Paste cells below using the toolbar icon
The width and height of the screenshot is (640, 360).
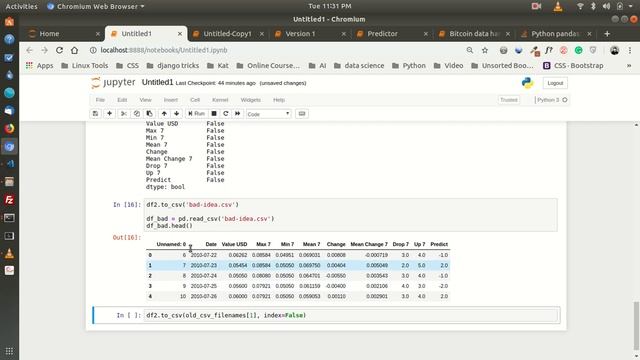click(149, 114)
